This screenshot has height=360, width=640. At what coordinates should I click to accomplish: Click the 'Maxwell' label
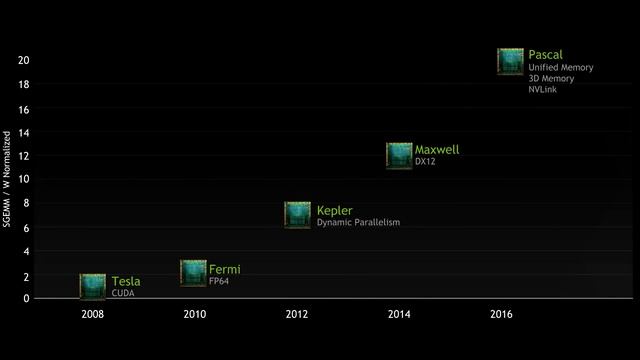coord(437,149)
